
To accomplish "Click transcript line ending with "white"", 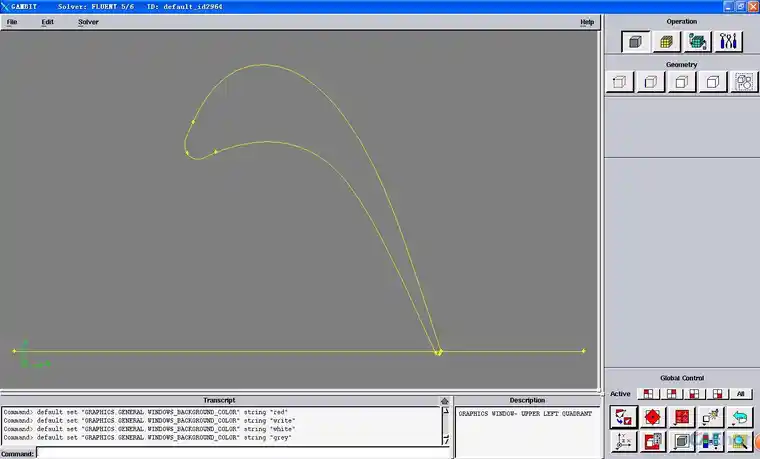I will 149,429.
